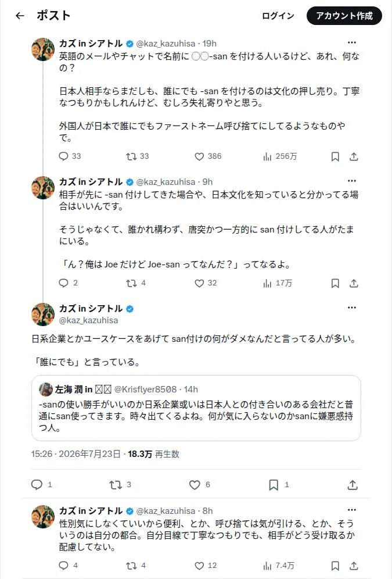Open the more options menu on the 9h post
392x579 pixels.
[352, 181]
